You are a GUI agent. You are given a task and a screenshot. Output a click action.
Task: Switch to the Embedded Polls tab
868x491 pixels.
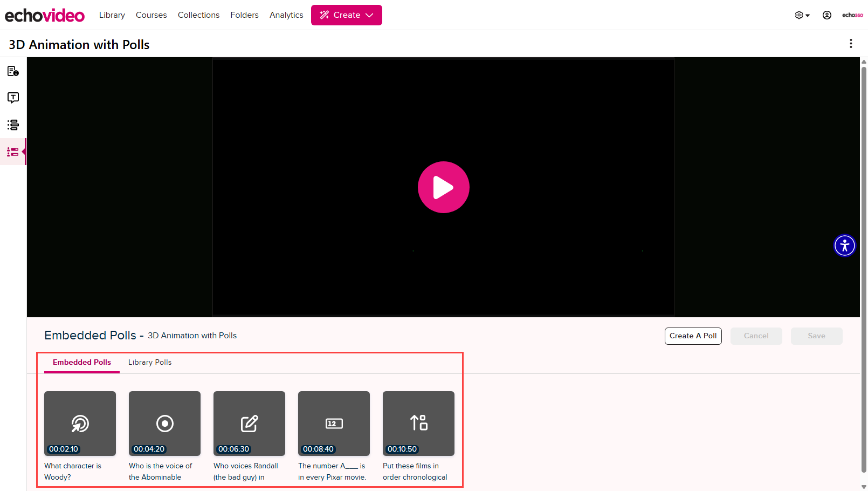coord(82,362)
